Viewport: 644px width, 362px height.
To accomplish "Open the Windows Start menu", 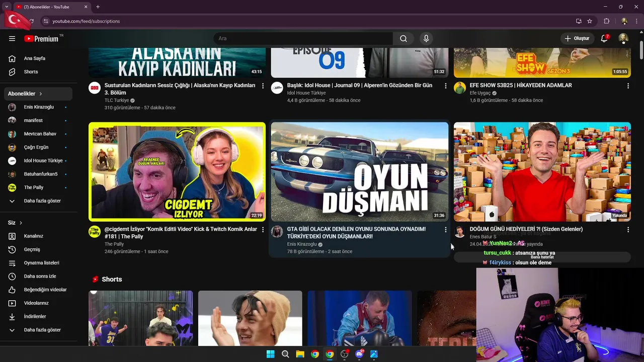I will pos(270,354).
